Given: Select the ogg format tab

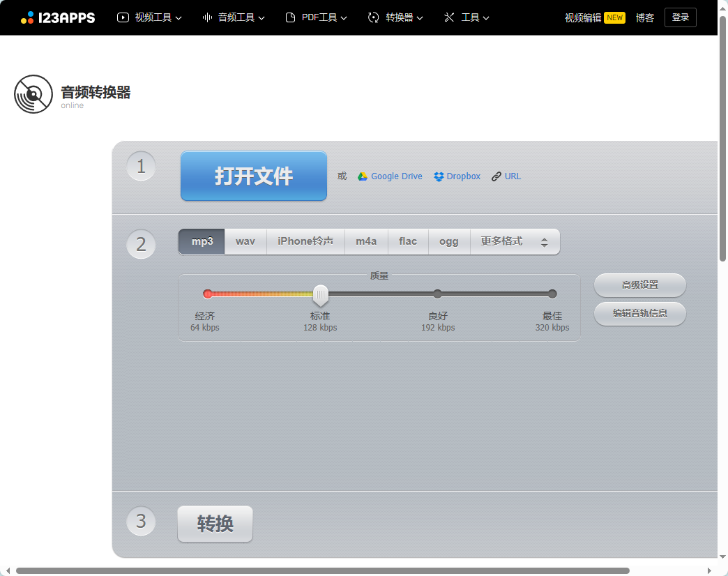Looking at the screenshot, I should click(x=449, y=242).
